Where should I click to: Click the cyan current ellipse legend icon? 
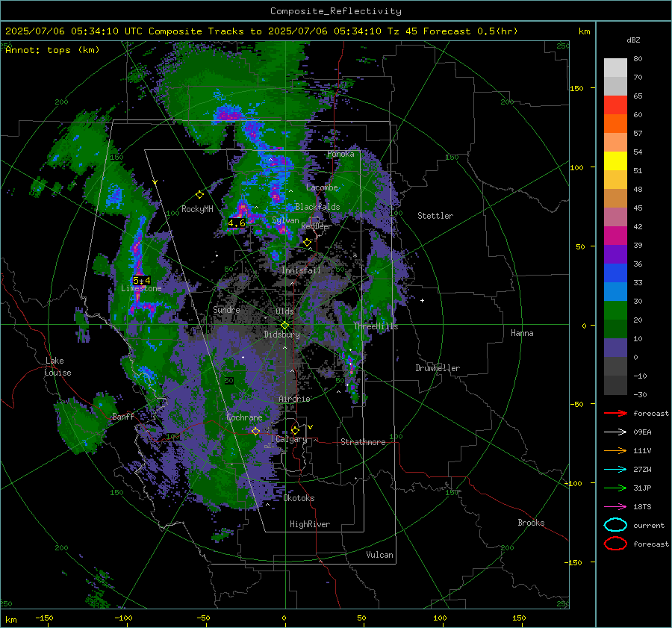coord(615,525)
